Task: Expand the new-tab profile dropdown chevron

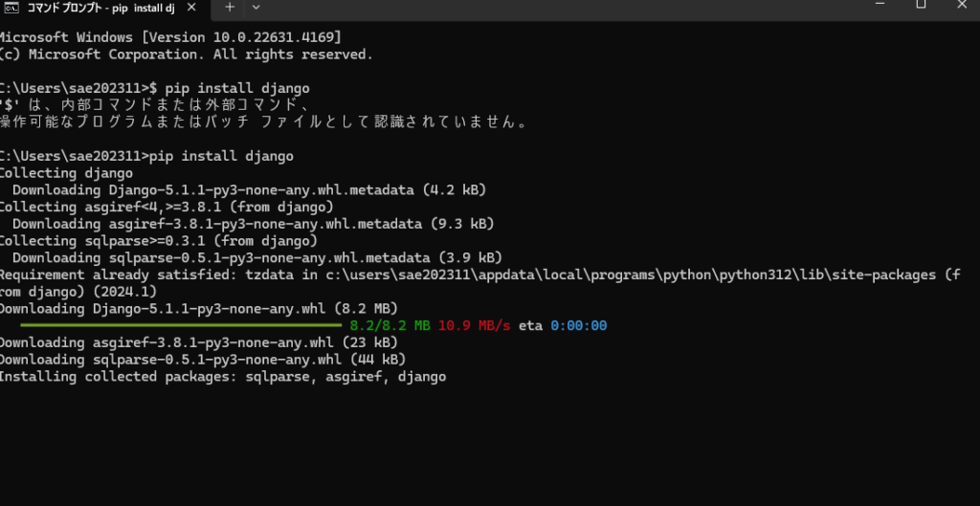Action: click(256, 7)
